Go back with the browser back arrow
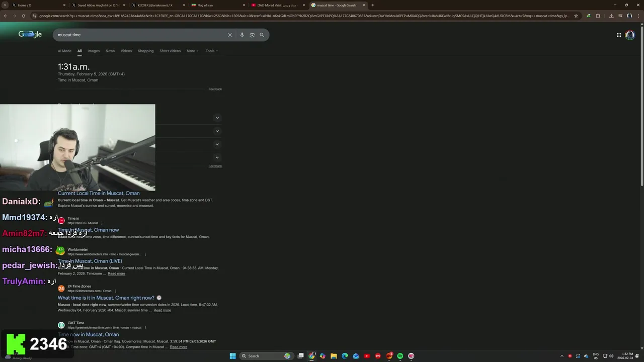This screenshot has width=644, height=362. pyautogui.click(x=6, y=16)
